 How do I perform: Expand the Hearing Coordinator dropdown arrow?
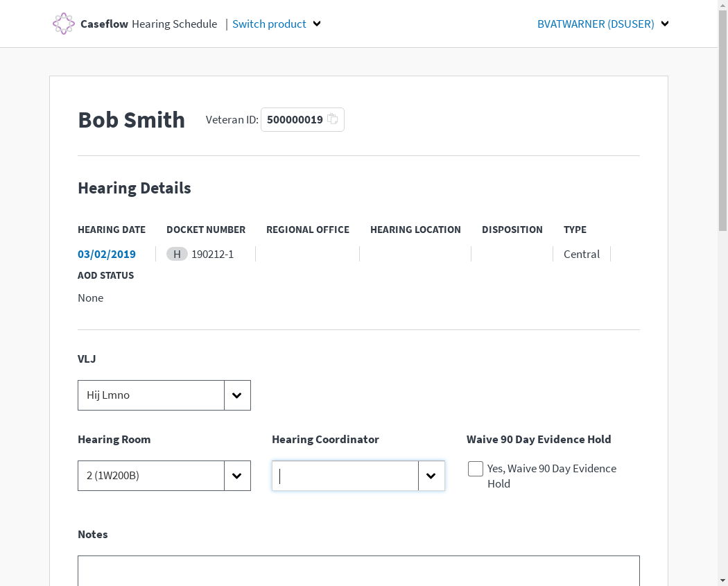[431, 476]
